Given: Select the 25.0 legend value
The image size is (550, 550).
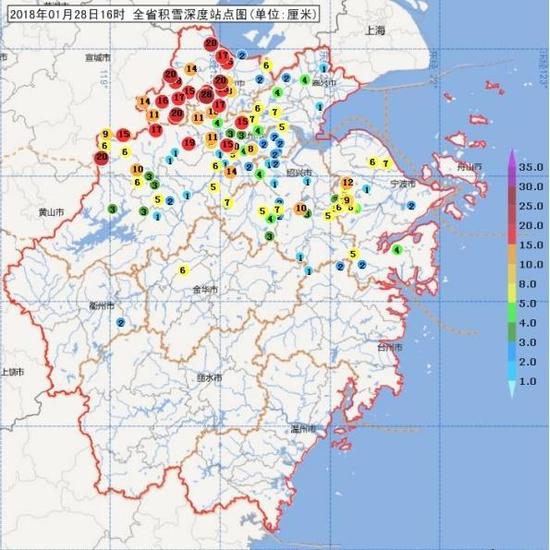Looking at the screenshot, I should point(531,206).
